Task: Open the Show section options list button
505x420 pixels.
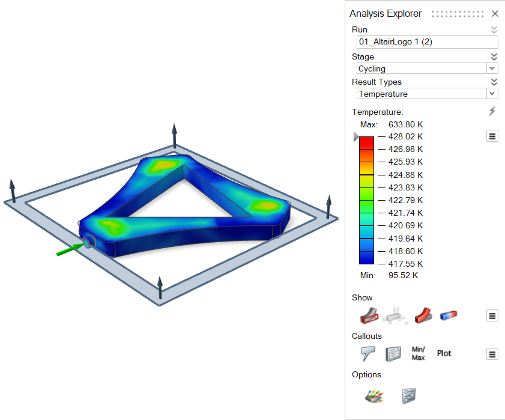Action: [492, 316]
